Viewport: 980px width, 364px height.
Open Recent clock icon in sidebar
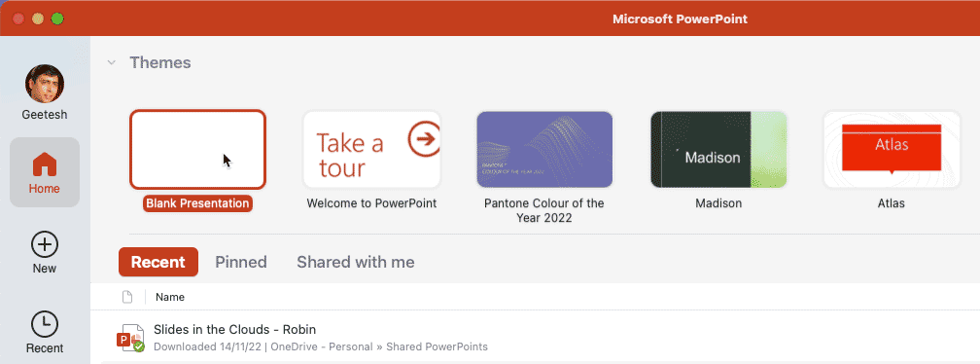45,325
